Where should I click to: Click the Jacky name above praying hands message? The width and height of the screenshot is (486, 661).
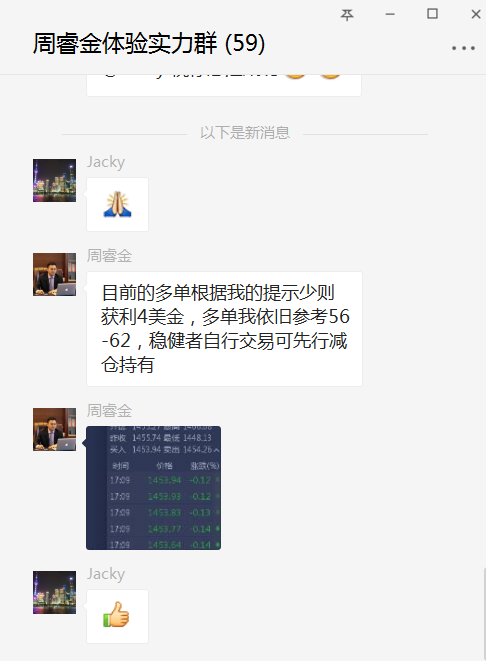tap(106, 162)
